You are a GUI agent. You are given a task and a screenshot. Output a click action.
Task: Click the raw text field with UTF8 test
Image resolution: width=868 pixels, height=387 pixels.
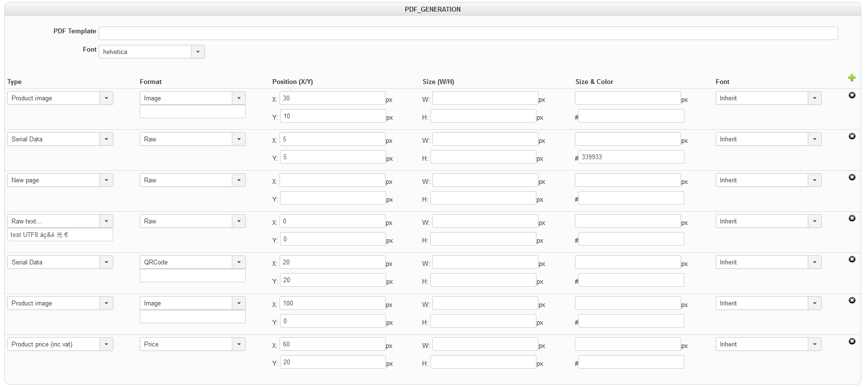(60, 235)
